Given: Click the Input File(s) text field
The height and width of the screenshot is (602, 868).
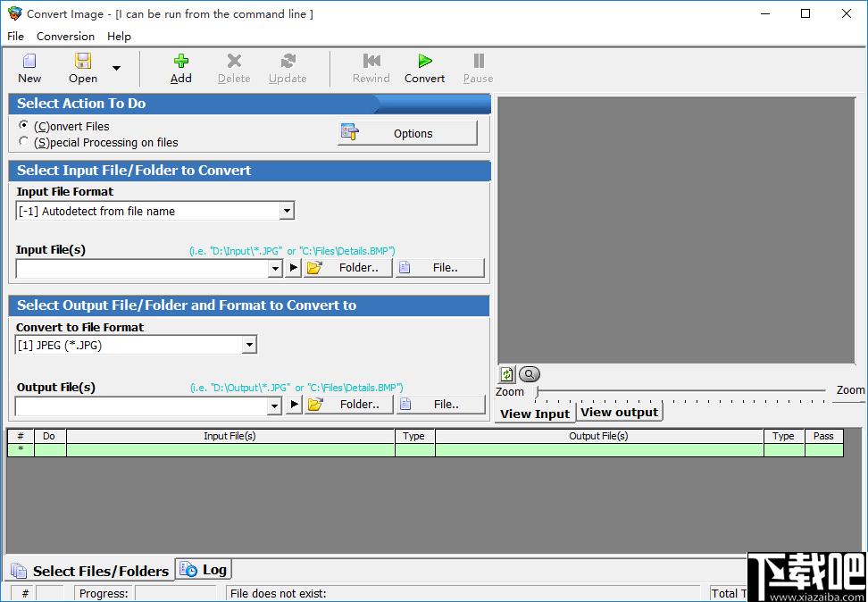Looking at the screenshot, I should click(x=142, y=269).
